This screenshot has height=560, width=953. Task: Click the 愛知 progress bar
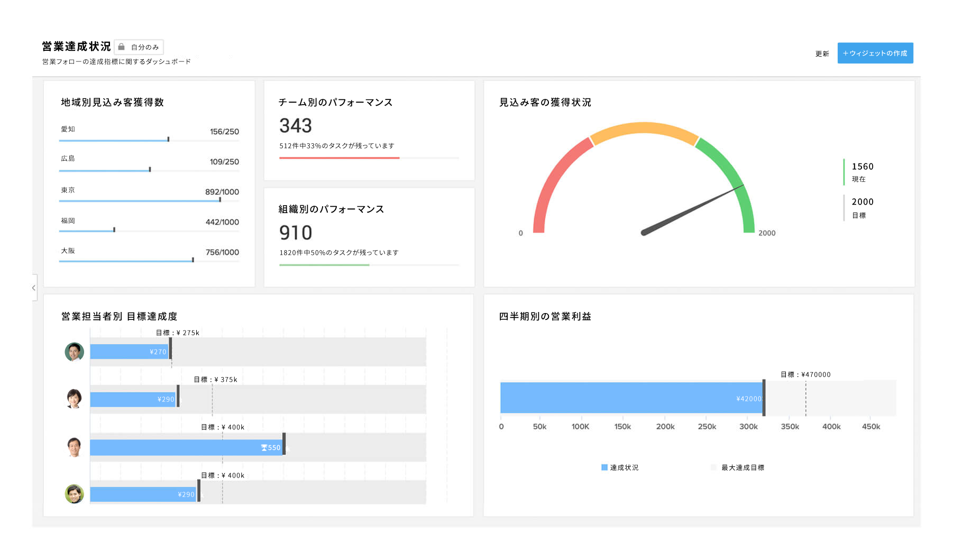click(x=114, y=140)
